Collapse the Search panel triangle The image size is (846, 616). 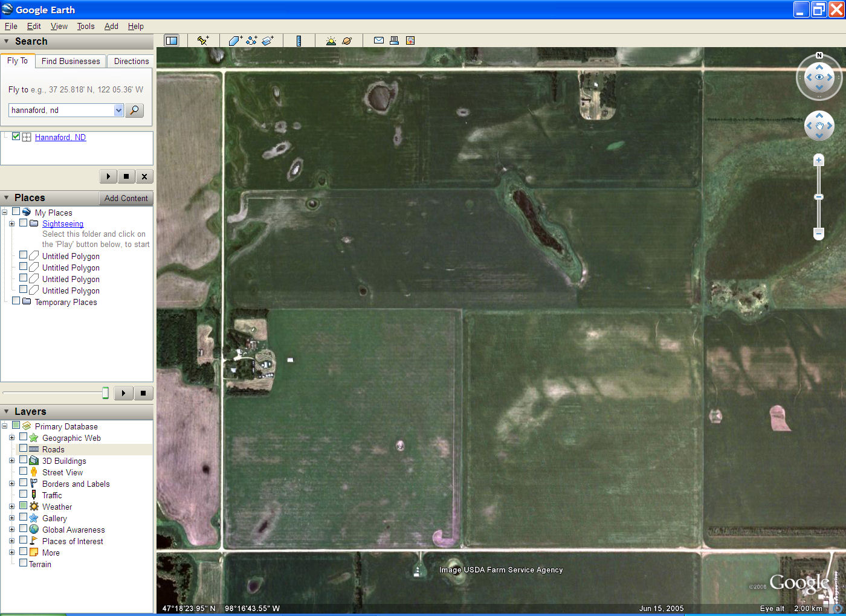pyautogui.click(x=7, y=41)
